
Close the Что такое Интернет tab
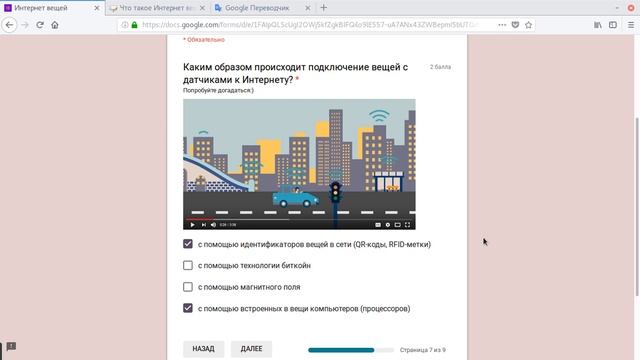tap(202, 8)
